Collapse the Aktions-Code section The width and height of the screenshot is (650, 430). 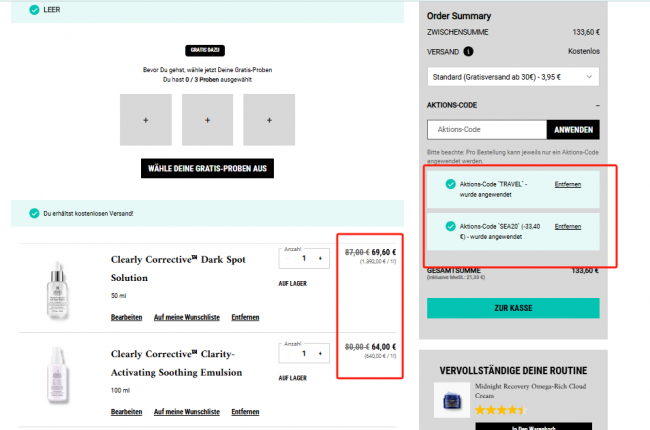597,105
